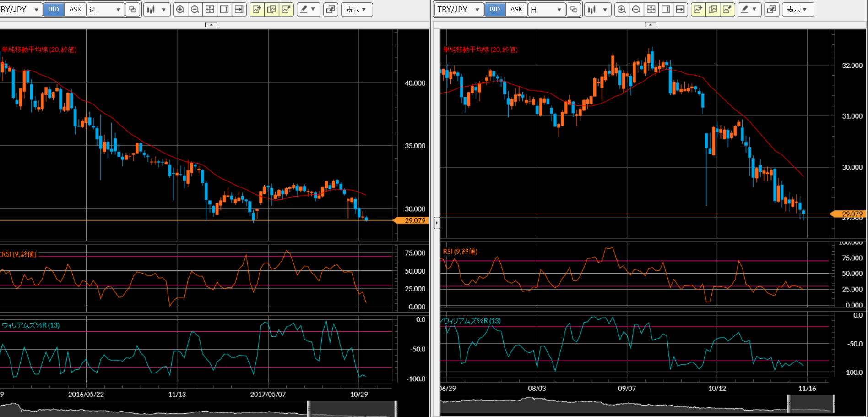Image resolution: width=868 pixels, height=417 pixels.
Task: Switch the weekly chart to ASK price
Action: 75,9
